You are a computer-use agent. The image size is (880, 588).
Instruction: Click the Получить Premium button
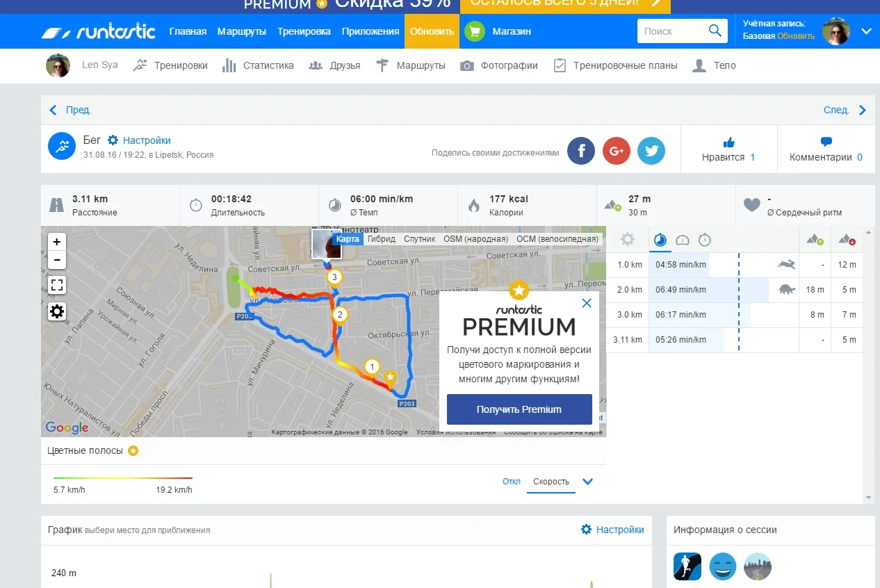[519, 409]
